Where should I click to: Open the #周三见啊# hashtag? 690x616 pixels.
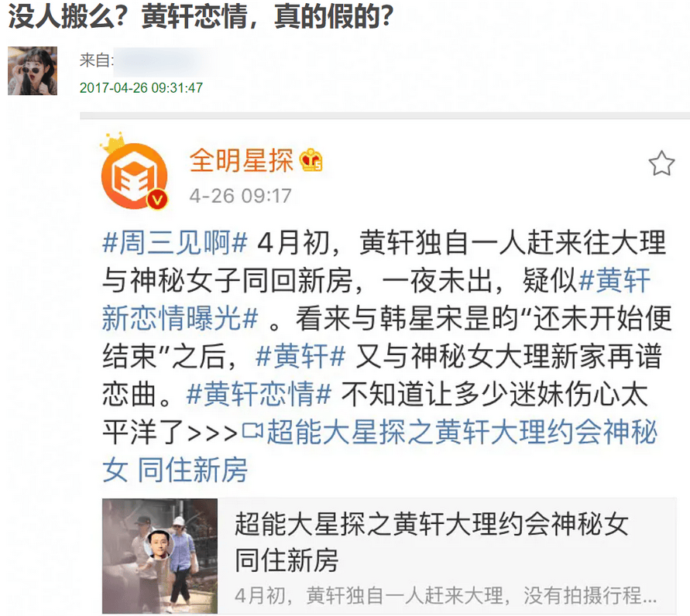pos(175,243)
